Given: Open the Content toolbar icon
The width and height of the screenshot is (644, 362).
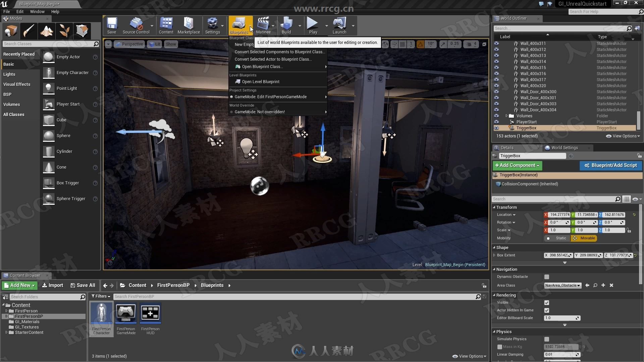Looking at the screenshot, I should tap(166, 25).
